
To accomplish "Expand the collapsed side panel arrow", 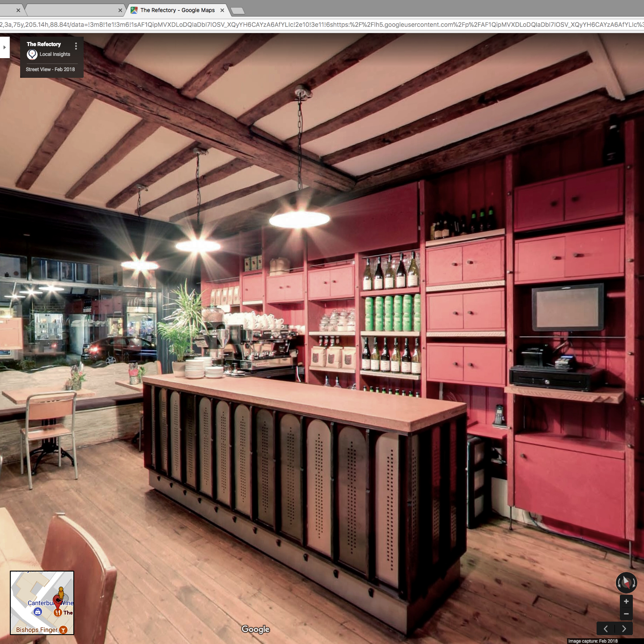I will point(4,47).
